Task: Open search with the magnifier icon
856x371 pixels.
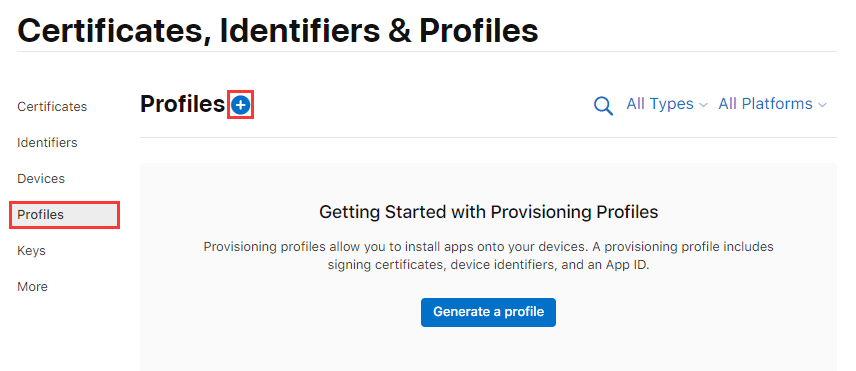Action: click(x=603, y=105)
